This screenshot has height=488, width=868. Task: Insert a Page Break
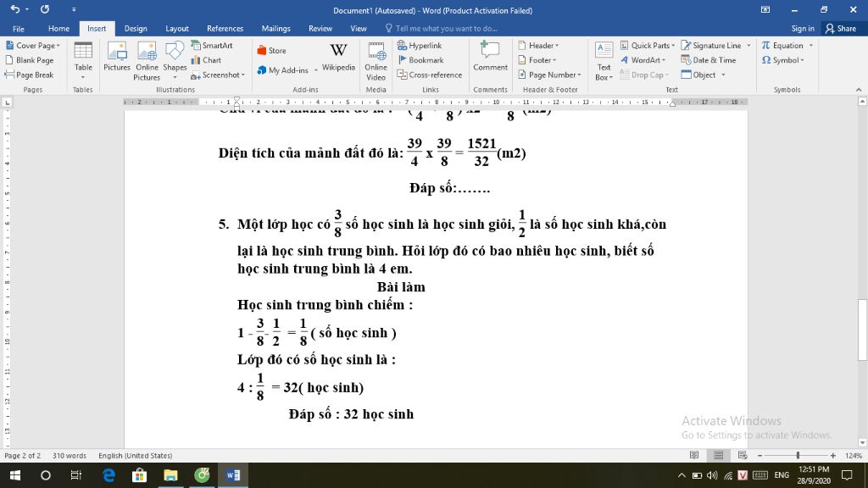coord(30,75)
